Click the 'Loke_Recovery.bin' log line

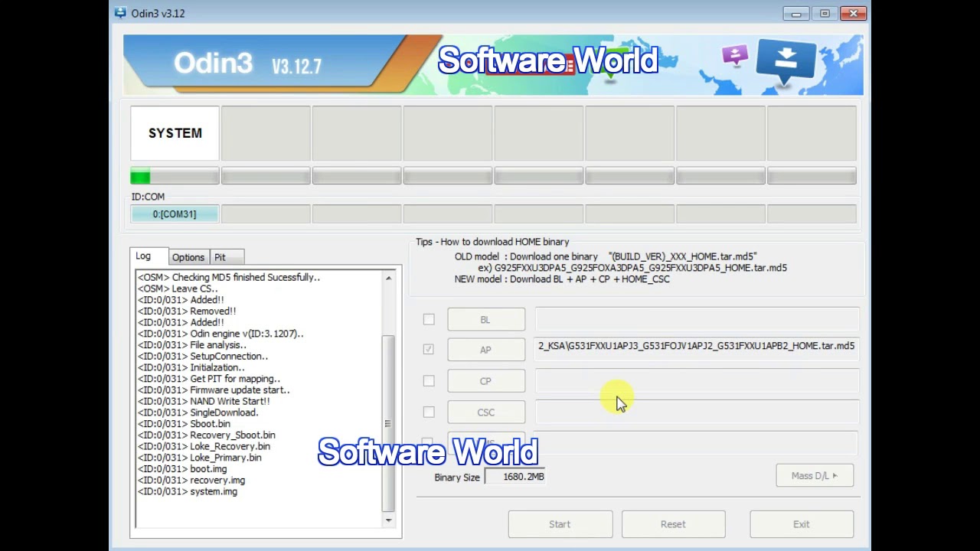click(204, 446)
